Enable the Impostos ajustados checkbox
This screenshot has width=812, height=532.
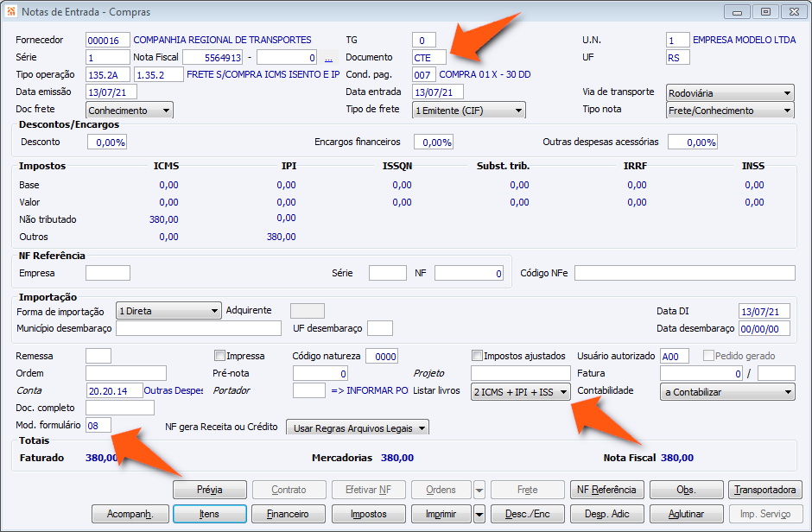(x=477, y=356)
